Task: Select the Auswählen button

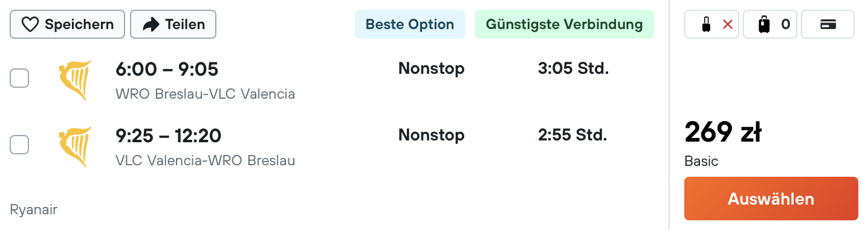Action: tap(771, 199)
